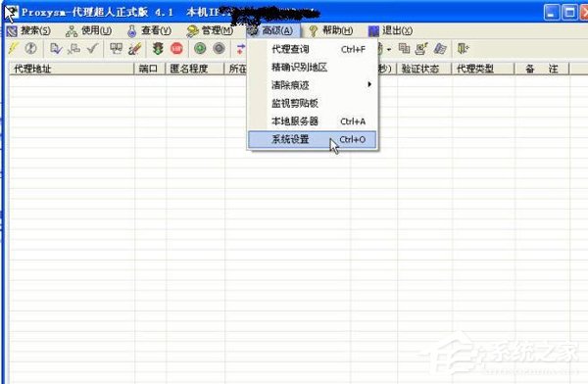Image resolution: width=588 pixels, height=384 pixels.
Task: Click the exit door toolbar icon
Action: tap(464, 48)
